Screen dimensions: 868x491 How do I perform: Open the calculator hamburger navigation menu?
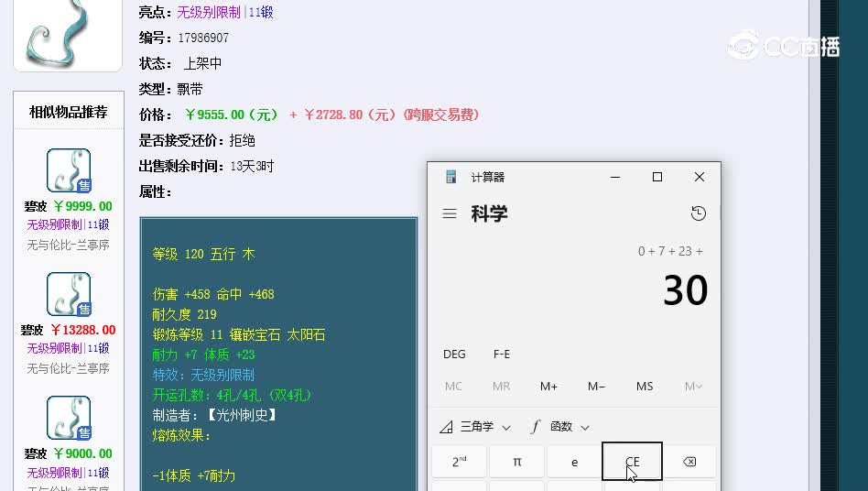pyautogui.click(x=450, y=213)
